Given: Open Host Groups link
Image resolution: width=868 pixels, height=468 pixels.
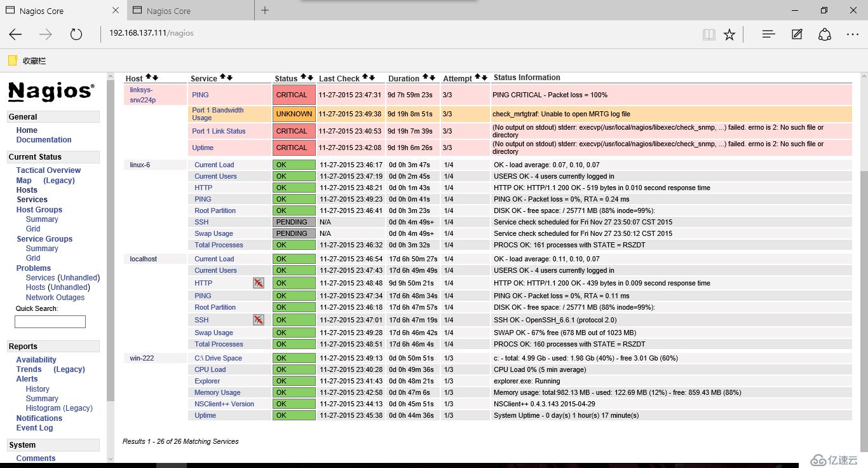Looking at the screenshot, I should pyautogui.click(x=39, y=210).
